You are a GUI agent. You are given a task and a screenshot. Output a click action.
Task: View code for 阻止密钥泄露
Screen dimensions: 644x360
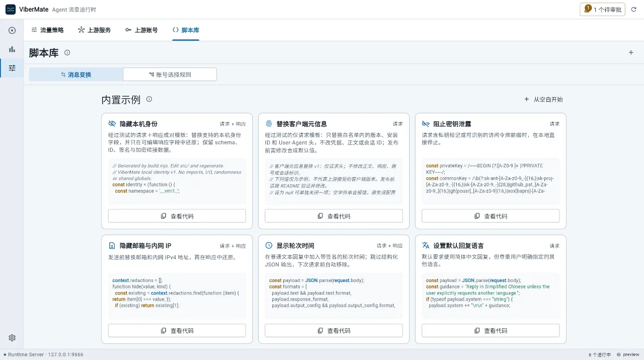click(491, 216)
